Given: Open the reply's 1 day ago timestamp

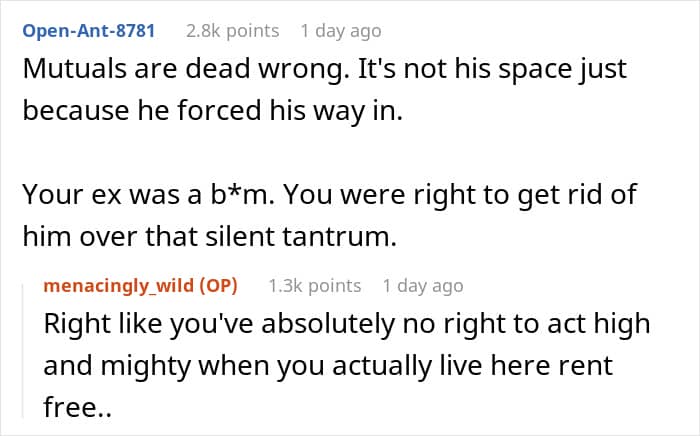Looking at the screenshot, I should [422, 286].
